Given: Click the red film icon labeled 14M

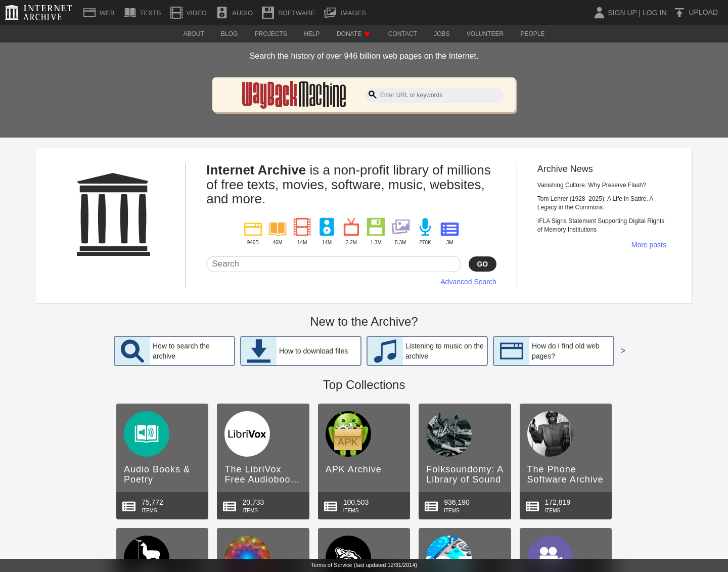Looking at the screenshot, I should (302, 227).
